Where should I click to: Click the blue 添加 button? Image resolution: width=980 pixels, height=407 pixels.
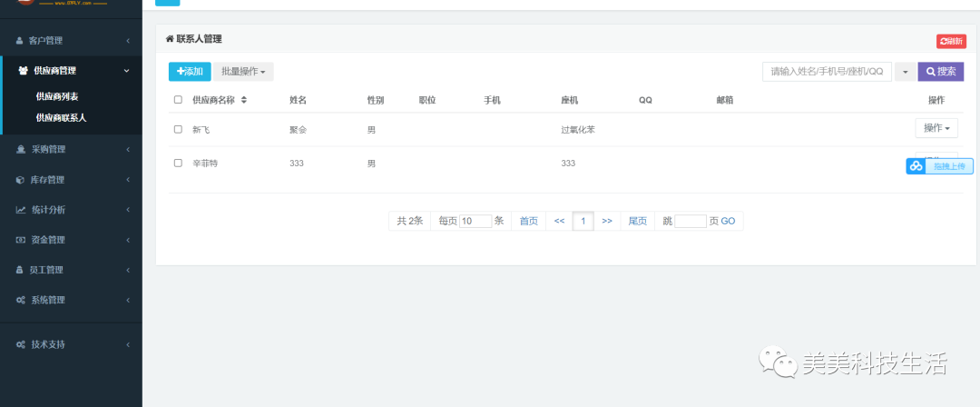pyautogui.click(x=190, y=72)
